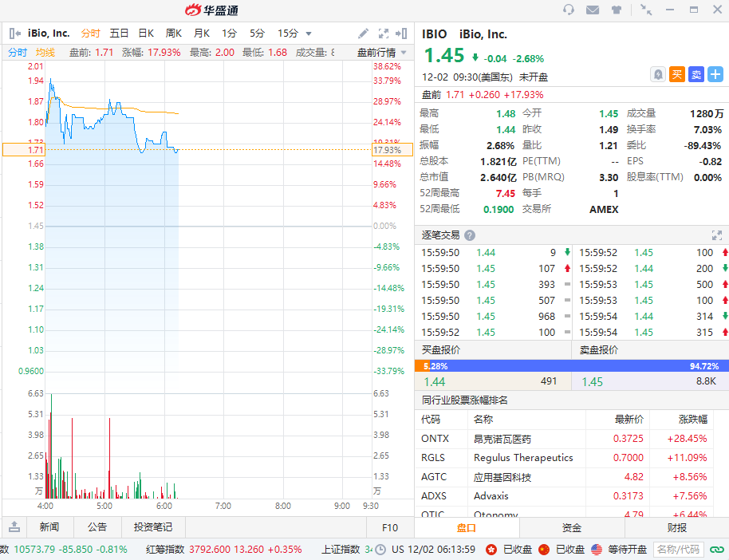Screen dimensions: 729x560
Task: Click the 名称/代码 search field
Action: click(x=678, y=550)
